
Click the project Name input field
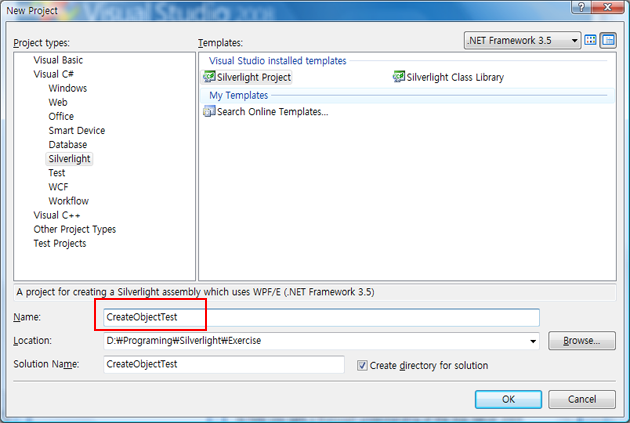click(x=321, y=317)
